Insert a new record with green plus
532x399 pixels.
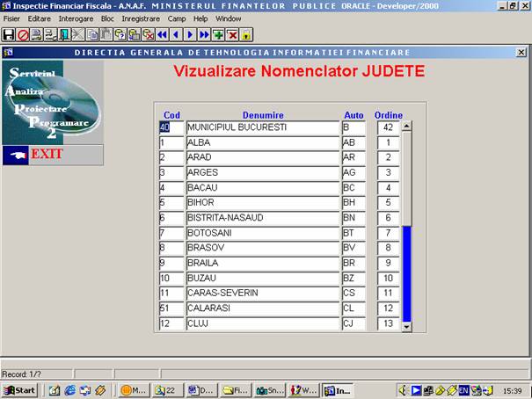click(218, 35)
